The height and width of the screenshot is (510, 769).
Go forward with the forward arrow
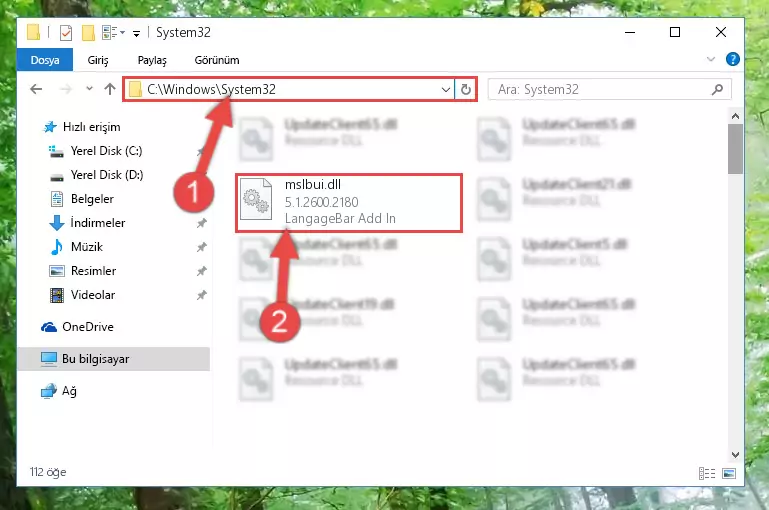66,89
